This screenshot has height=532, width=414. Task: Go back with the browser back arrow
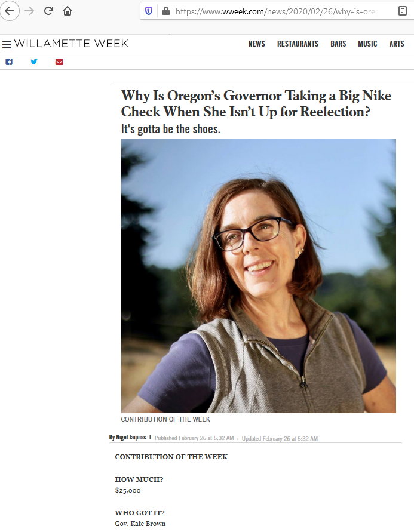10,11
